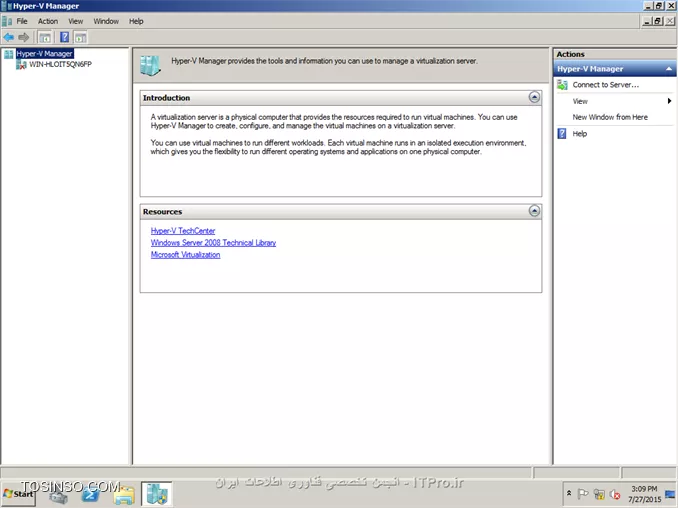Click the server icon beside WIN-HLOIT5QN6FP
The height and width of the screenshot is (508, 678).
click(x=21, y=65)
